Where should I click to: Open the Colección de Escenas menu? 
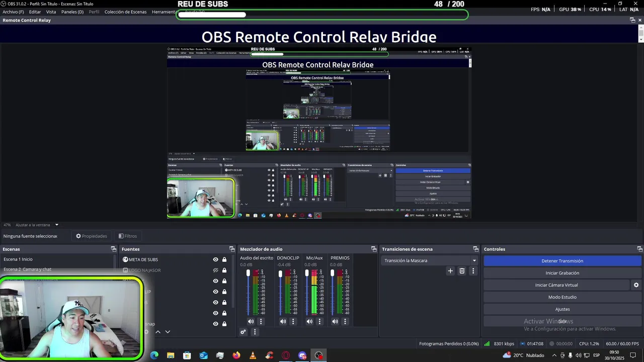(x=125, y=12)
